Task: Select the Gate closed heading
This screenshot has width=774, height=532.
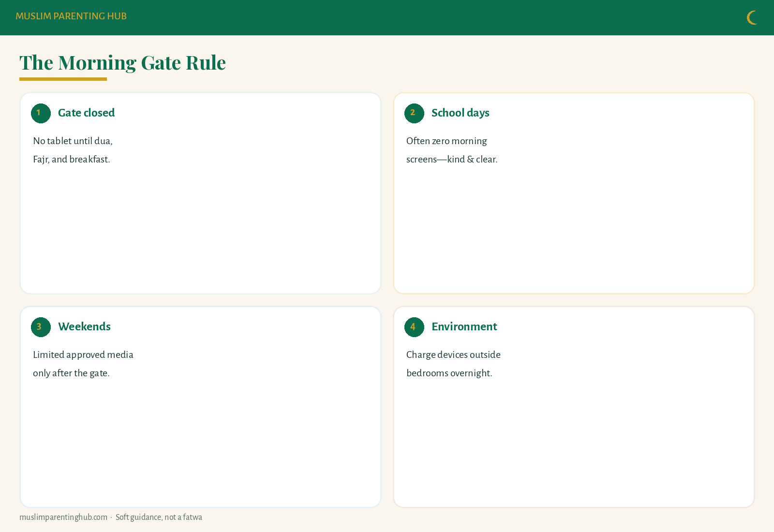Action: coord(86,113)
